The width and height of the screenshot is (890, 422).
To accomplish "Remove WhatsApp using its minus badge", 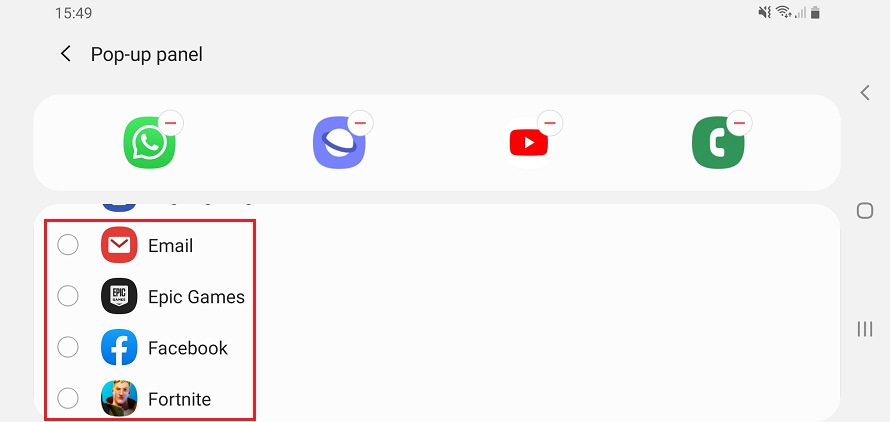I will pos(170,122).
